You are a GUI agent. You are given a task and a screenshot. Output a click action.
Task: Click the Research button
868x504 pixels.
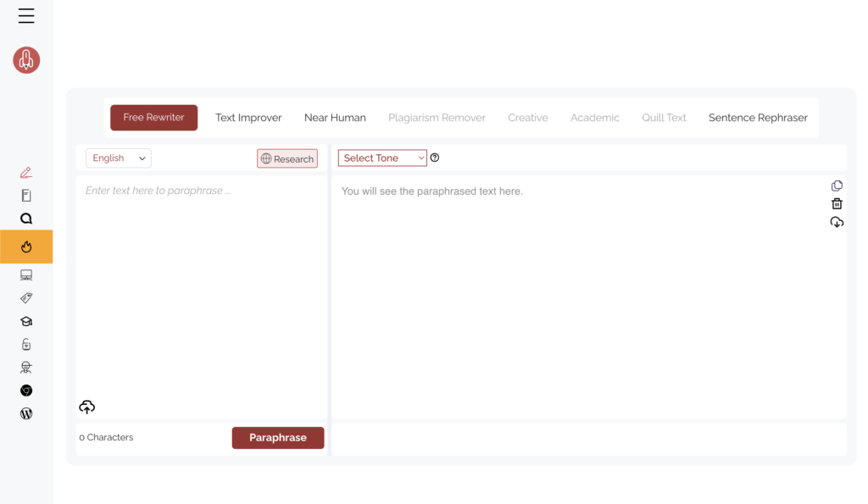tap(287, 158)
